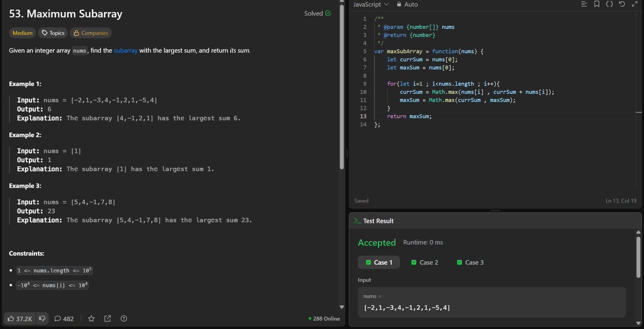Click the Saved status text
Viewport: 644px width, 329px height.
point(361,201)
